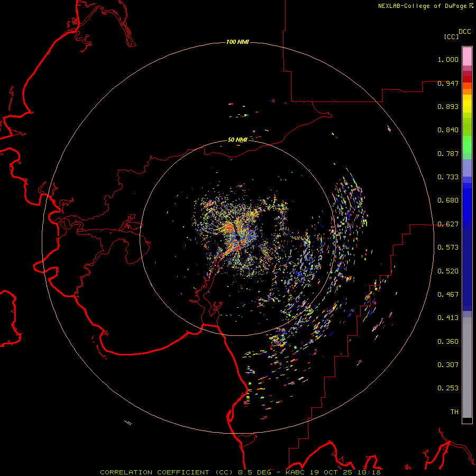The height and width of the screenshot is (476, 476).
Task: Click the 0.467 scale value
Action: 448,295
